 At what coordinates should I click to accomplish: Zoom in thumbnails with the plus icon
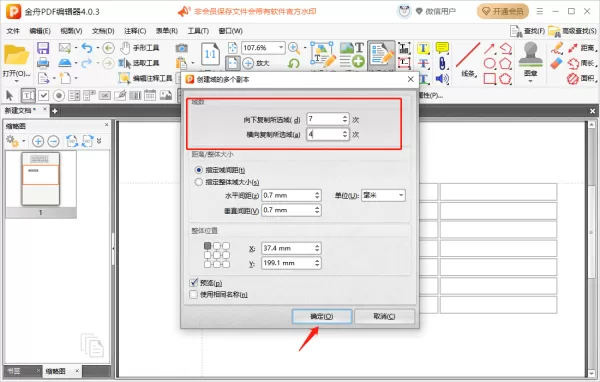click(x=38, y=141)
